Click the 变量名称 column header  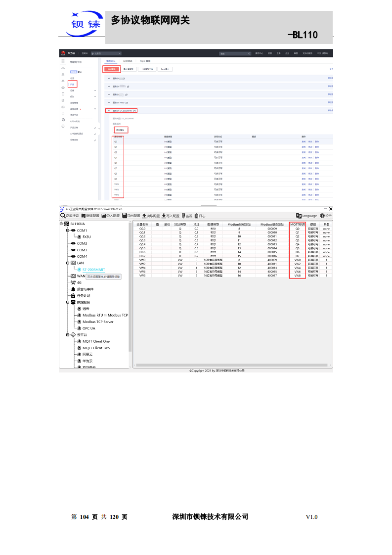142,225
